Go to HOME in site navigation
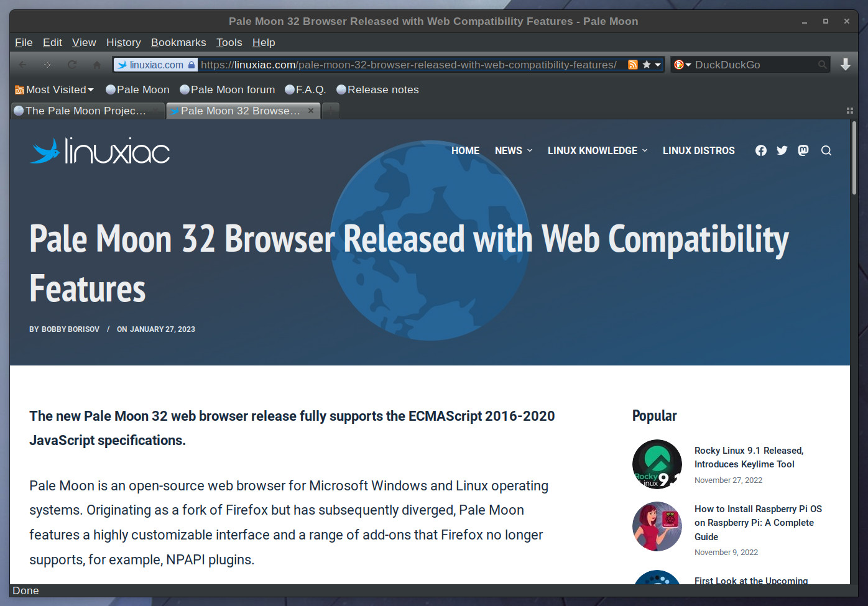This screenshot has width=868, height=606. (465, 150)
